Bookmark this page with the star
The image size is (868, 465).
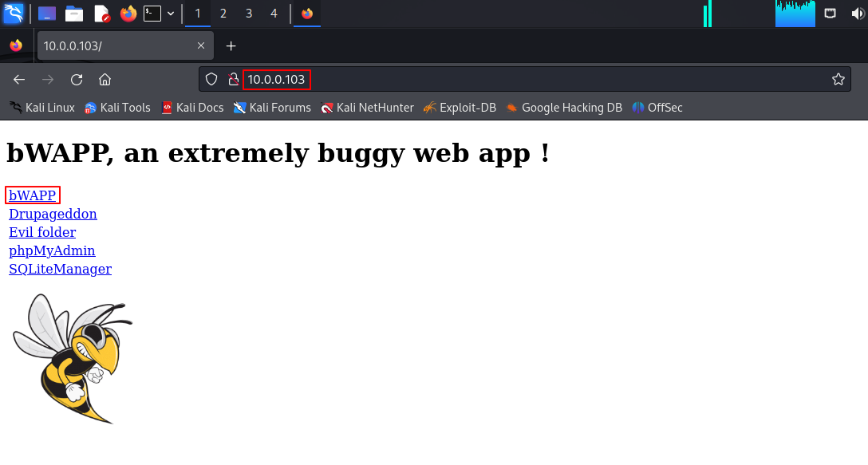[x=838, y=79]
